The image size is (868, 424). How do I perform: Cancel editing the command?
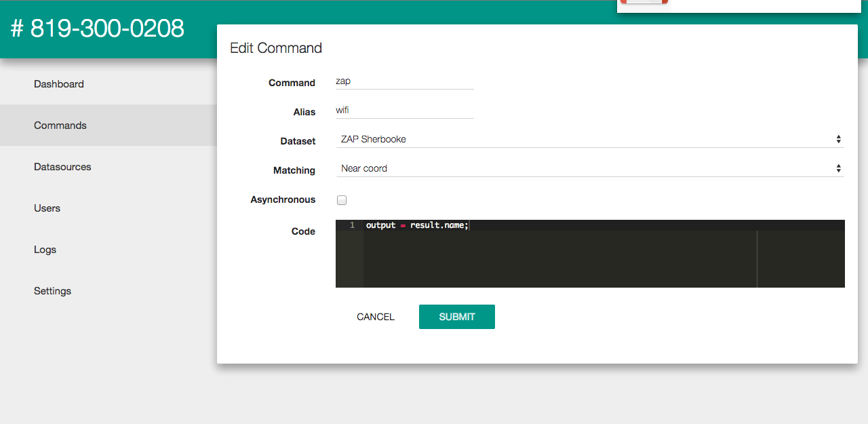(x=376, y=317)
